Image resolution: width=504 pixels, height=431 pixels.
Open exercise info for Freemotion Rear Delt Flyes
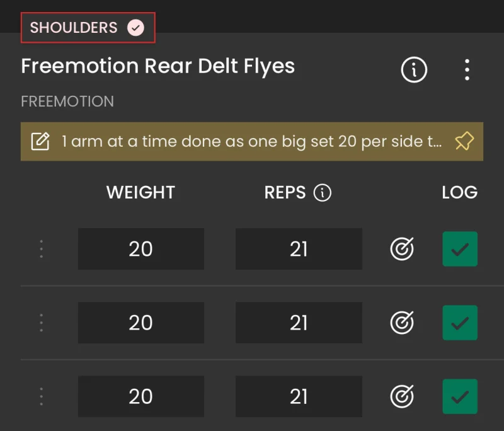(414, 70)
